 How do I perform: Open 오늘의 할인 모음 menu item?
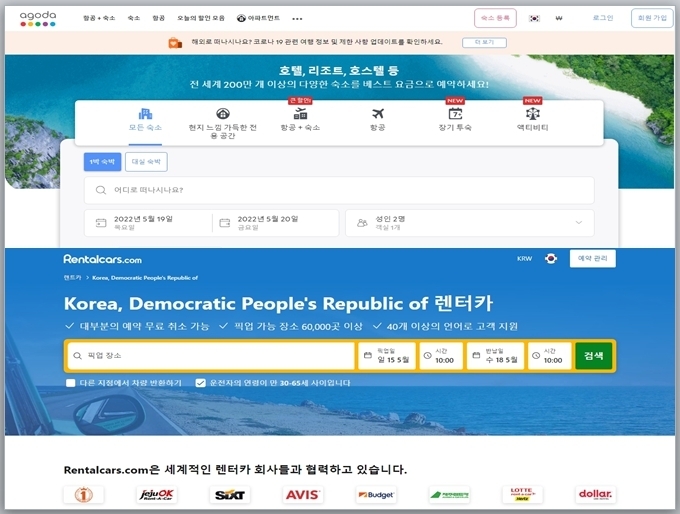pos(201,18)
